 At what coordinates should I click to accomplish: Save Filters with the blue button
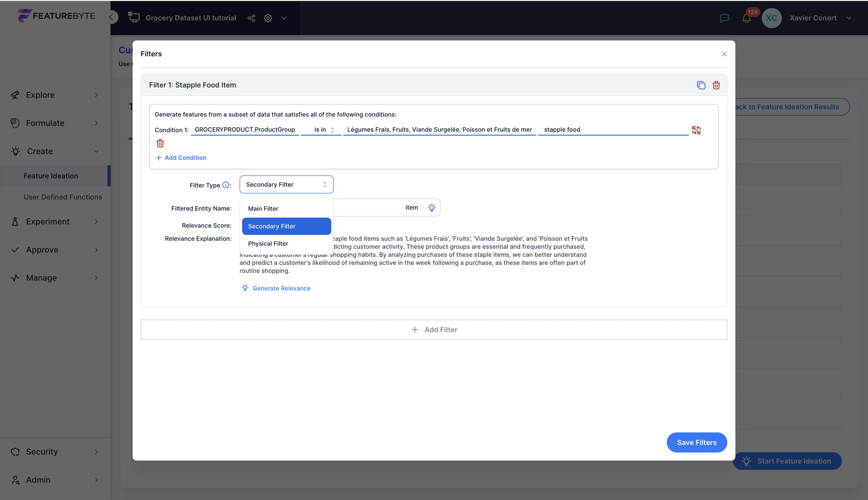pos(697,442)
